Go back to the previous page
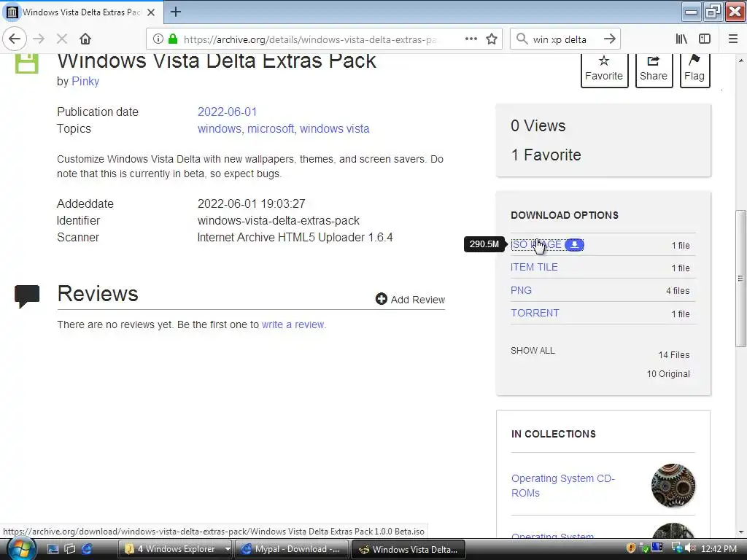The image size is (747, 560). (x=15, y=39)
